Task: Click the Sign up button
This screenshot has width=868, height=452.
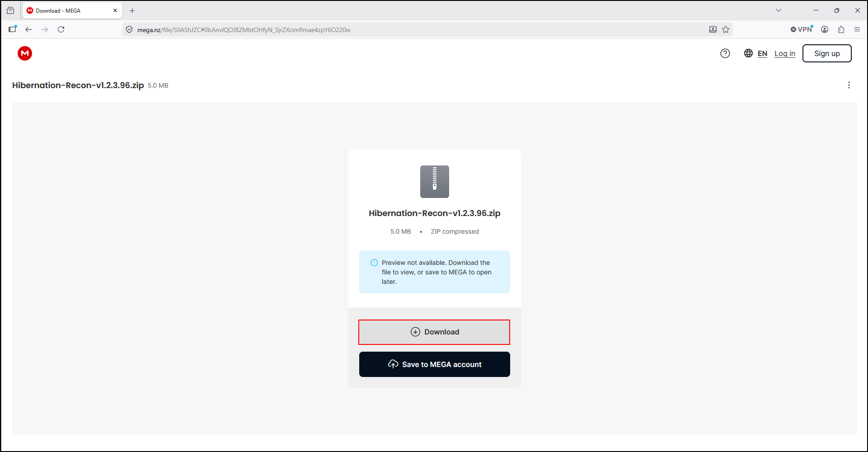Action: point(827,53)
